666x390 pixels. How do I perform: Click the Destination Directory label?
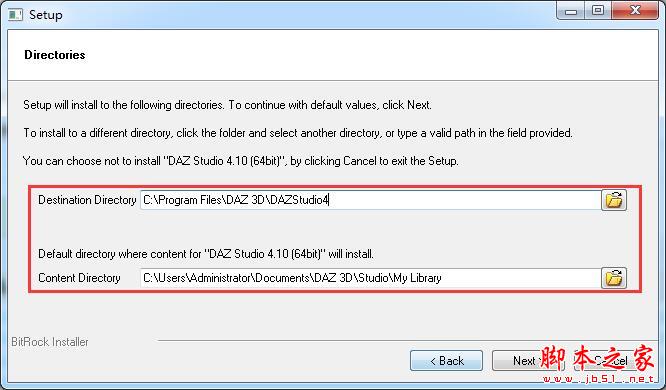tap(87, 200)
